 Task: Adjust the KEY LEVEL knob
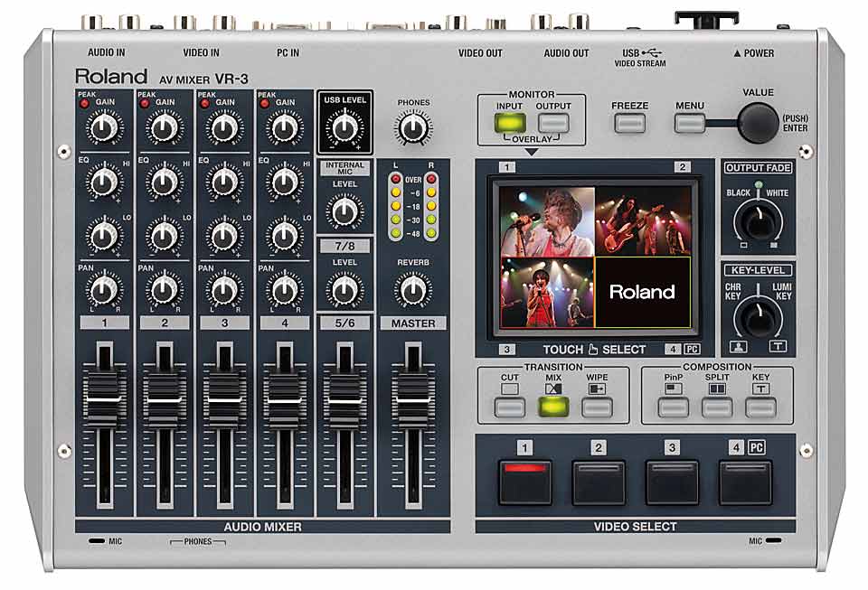[758, 317]
